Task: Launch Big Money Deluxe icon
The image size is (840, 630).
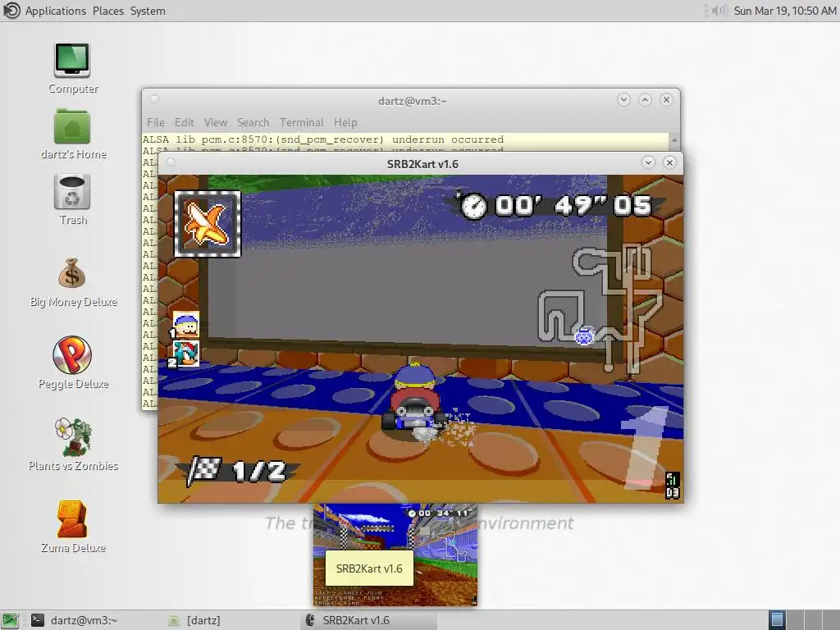Action: coord(72,273)
